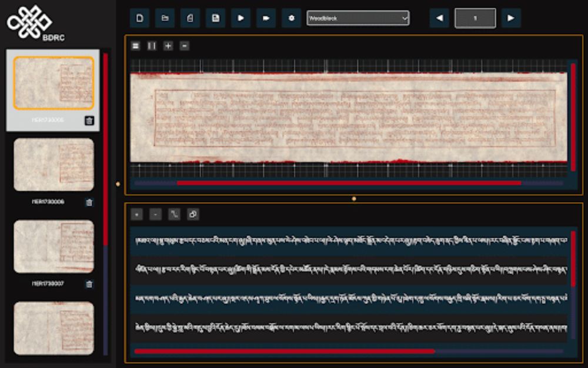This screenshot has width=588, height=368.
Task: Click the page number field showing 1
Action: click(475, 18)
